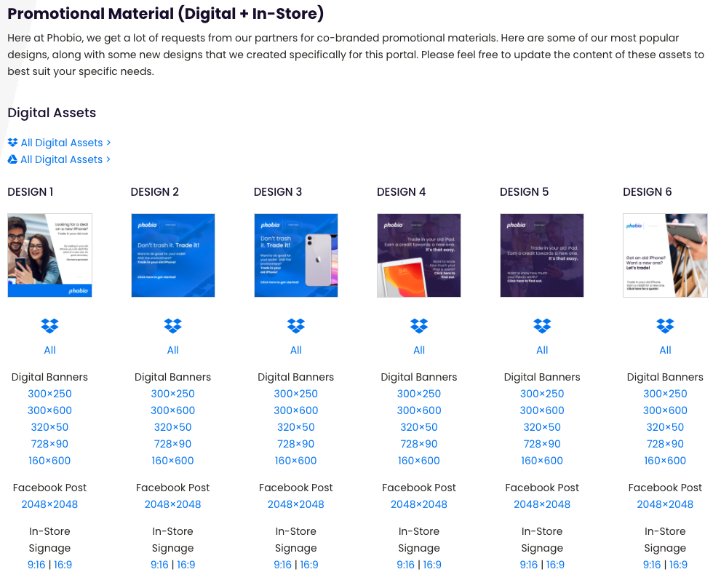Open Design 6 In-Store Signage 16:9
The image size is (721, 588).
pyautogui.click(x=678, y=565)
